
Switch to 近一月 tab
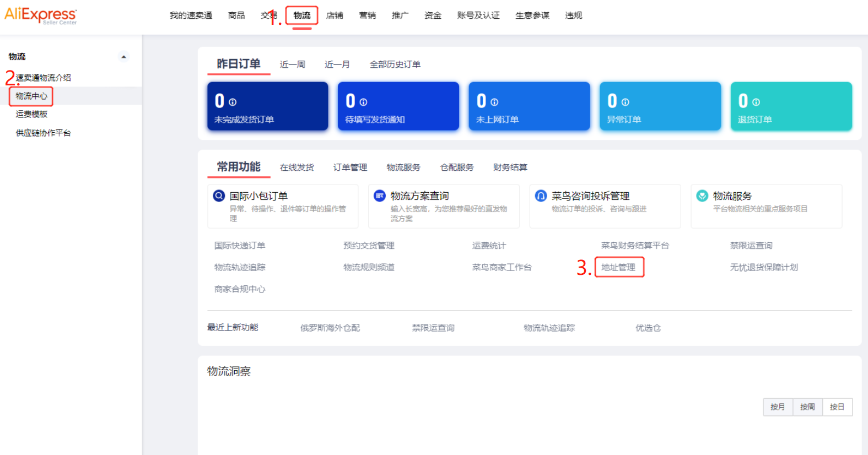tap(337, 64)
